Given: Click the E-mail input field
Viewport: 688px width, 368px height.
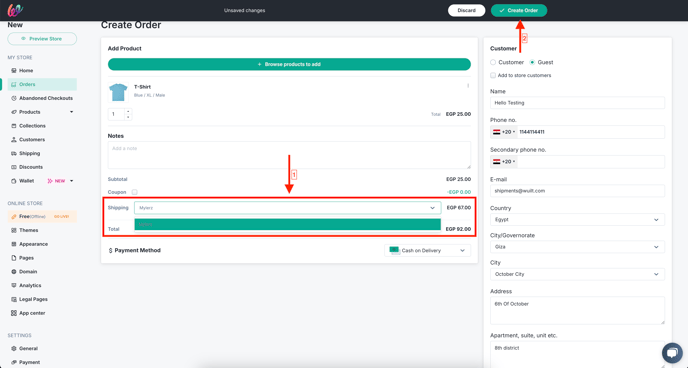Looking at the screenshot, I should (x=577, y=191).
